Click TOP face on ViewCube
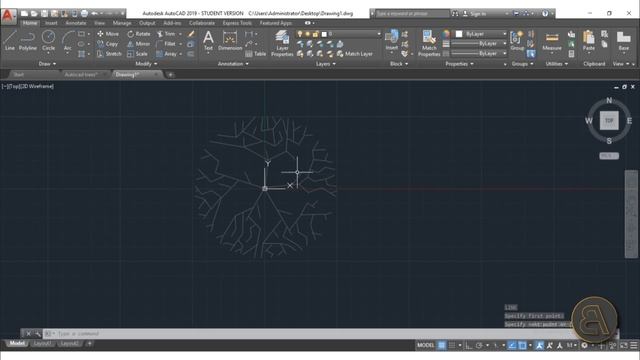 point(609,120)
